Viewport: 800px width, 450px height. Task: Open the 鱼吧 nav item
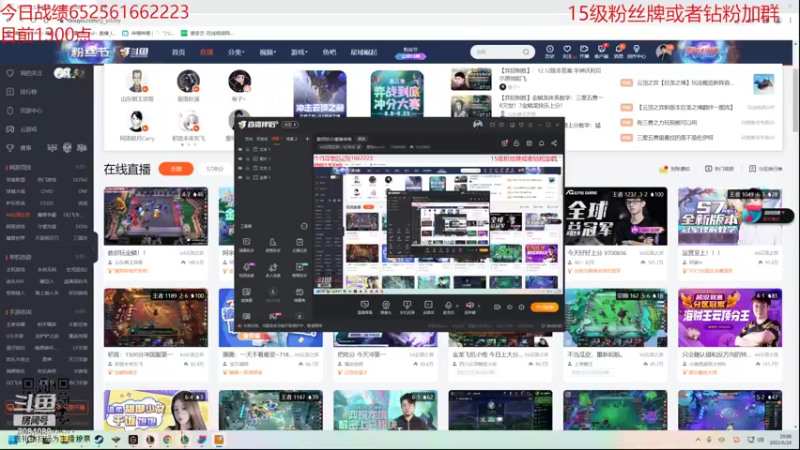point(330,52)
